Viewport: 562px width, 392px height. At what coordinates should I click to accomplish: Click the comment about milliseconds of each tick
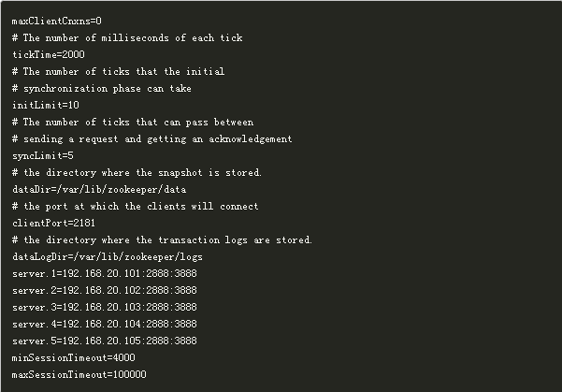coord(127,38)
